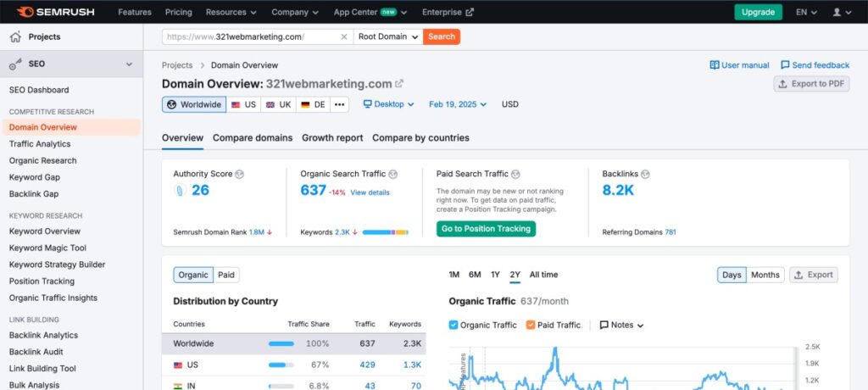
Task: Open more countries ellipsis button
Action: pyautogui.click(x=339, y=104)
